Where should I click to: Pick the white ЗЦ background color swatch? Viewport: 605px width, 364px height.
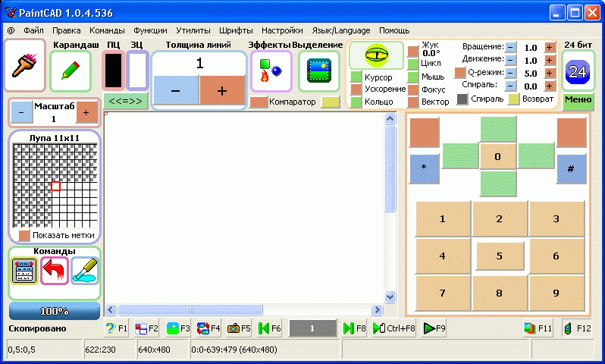pos(138,71)
